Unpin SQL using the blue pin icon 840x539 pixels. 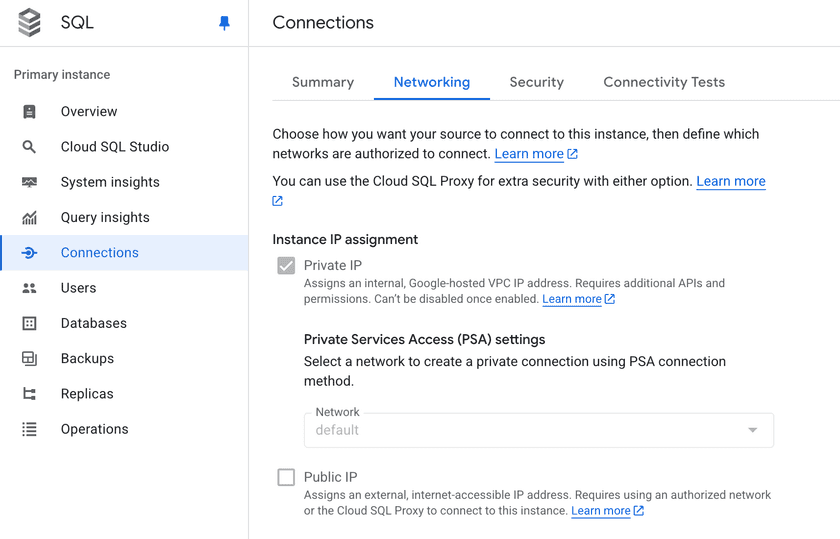[x=224, y=23]
